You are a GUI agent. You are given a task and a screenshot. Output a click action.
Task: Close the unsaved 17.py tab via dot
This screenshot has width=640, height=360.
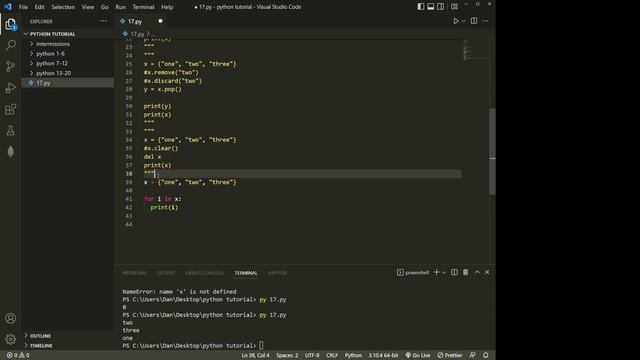[160, 21]
